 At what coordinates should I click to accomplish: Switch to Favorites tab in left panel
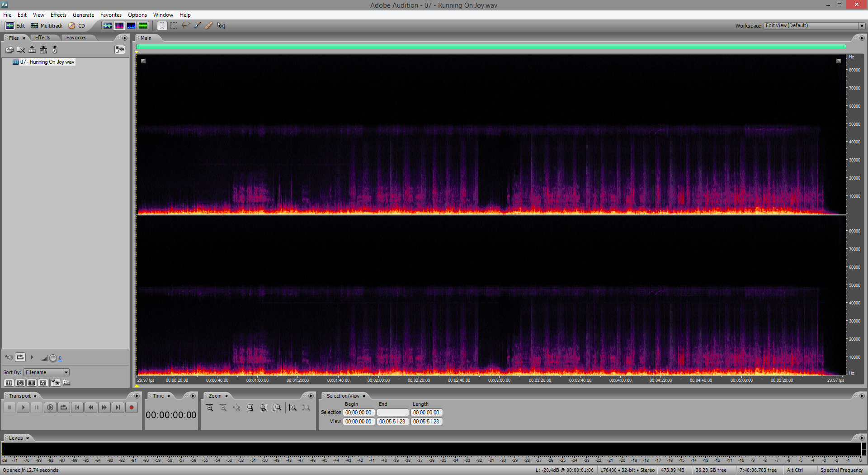[76, 38]
